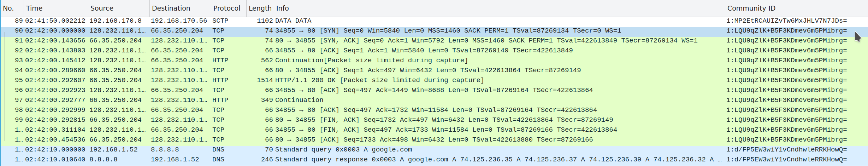The width and height of the screenshot is (868, 166).
Task: Select FIN, ACK packet number 99
Action: (x=434, y=120)
